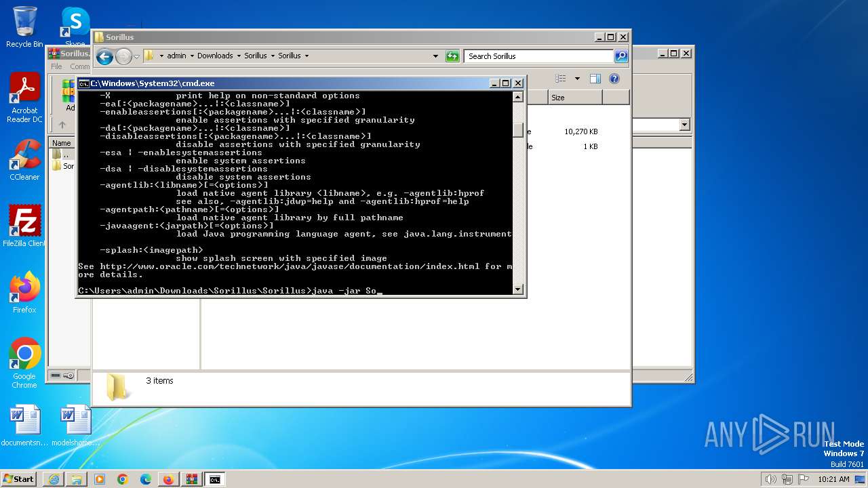Open Action Center flag icon
868x488 pixels.
click(x=804, y=479)
